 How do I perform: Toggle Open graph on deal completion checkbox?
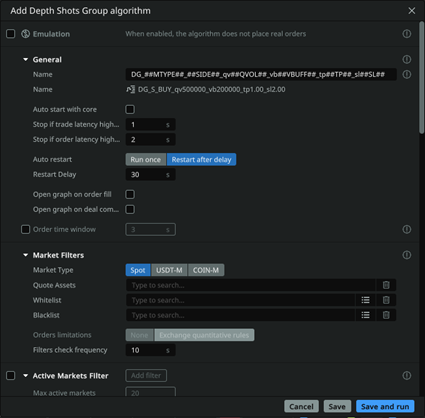[x=130, y=209]
